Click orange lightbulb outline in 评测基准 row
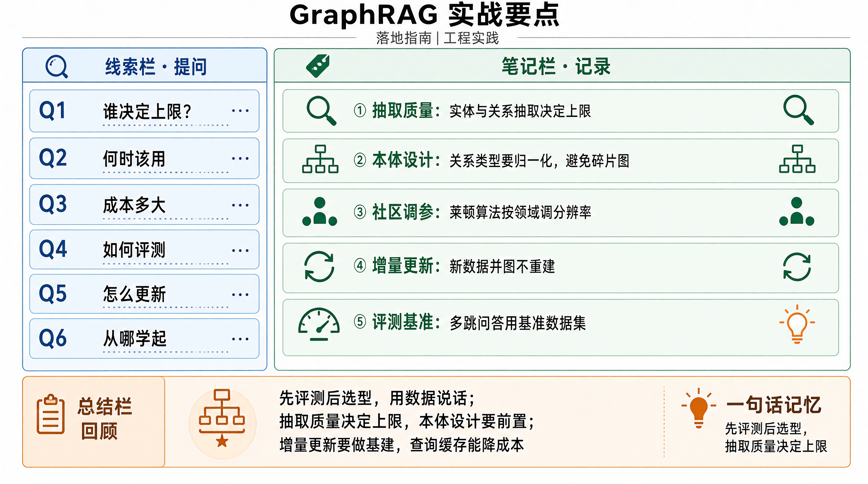Viewport: 868px width, 484px height. pos(797,324)
